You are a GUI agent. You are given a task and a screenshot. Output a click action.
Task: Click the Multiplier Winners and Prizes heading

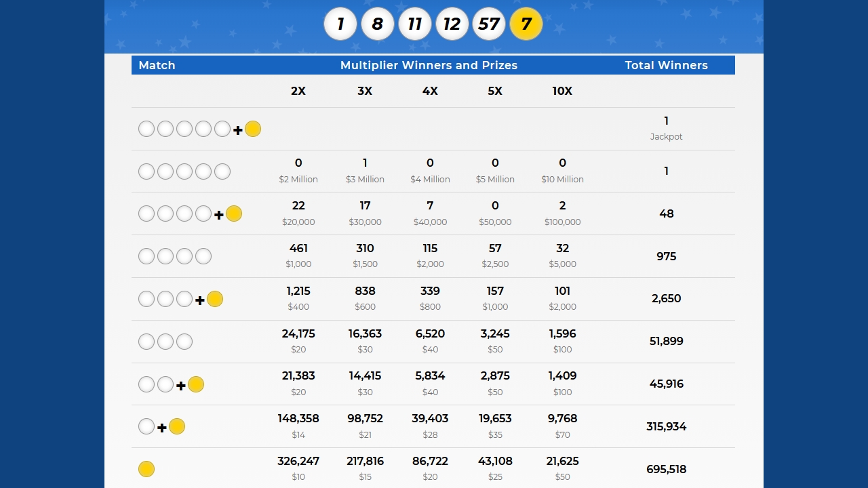click(x=429, y=65)
